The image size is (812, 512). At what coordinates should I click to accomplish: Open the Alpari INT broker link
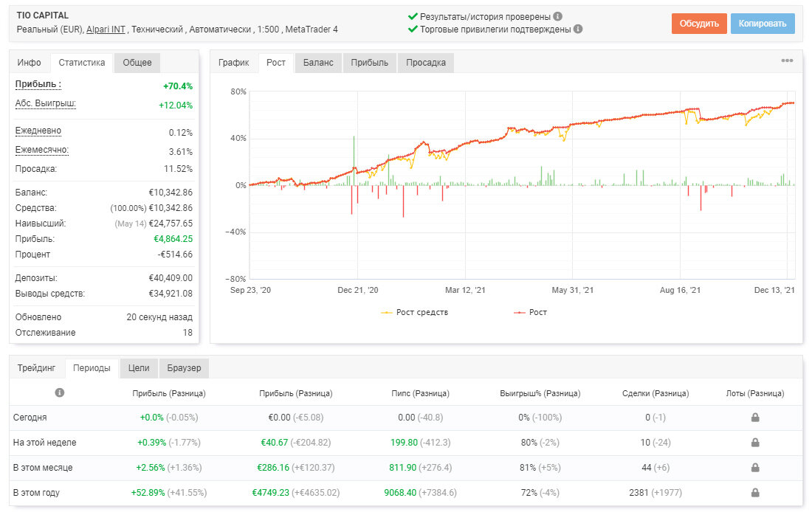tap(106, 30)
